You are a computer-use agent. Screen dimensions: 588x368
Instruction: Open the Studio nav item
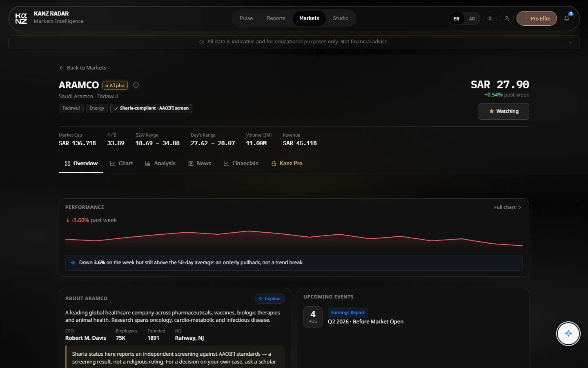(341, 18)
